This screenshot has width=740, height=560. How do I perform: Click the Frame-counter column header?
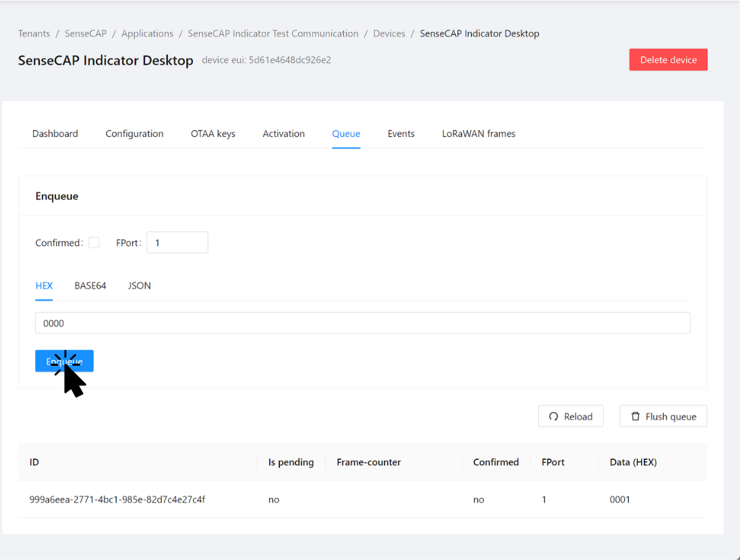(369, 462)
